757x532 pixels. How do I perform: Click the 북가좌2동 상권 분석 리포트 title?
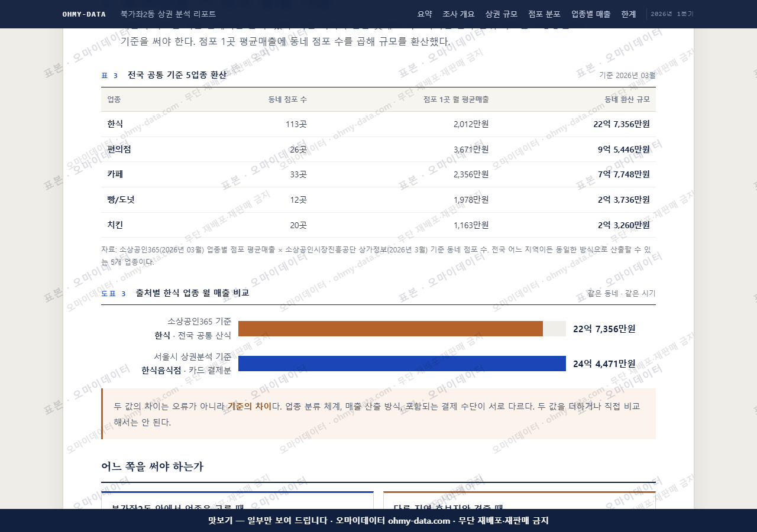click(x=168, y=14)
